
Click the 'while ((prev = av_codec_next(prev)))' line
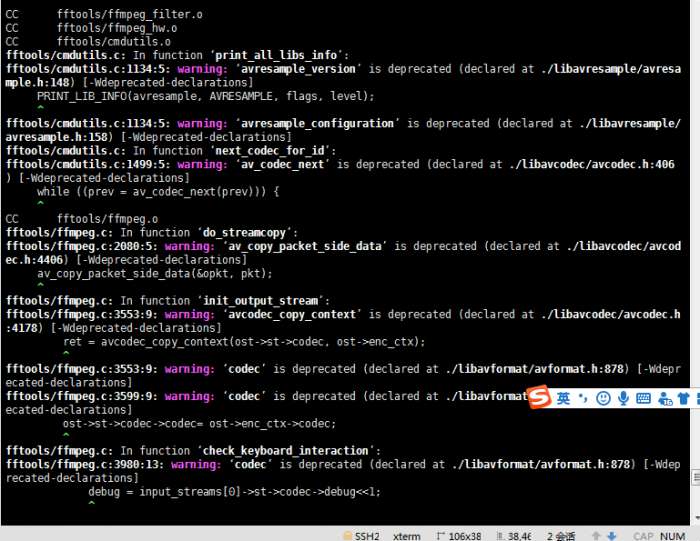(x=158, y=191)
